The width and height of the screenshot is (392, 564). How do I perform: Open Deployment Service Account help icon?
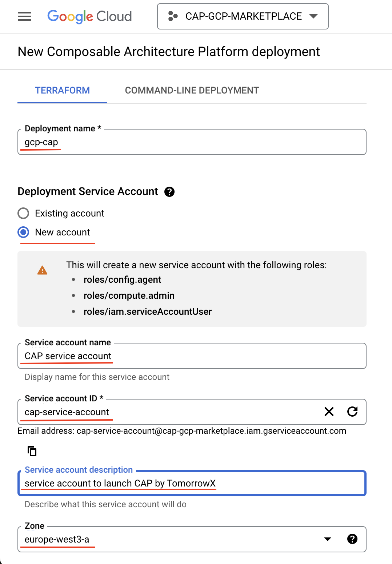tap(169, 192)
